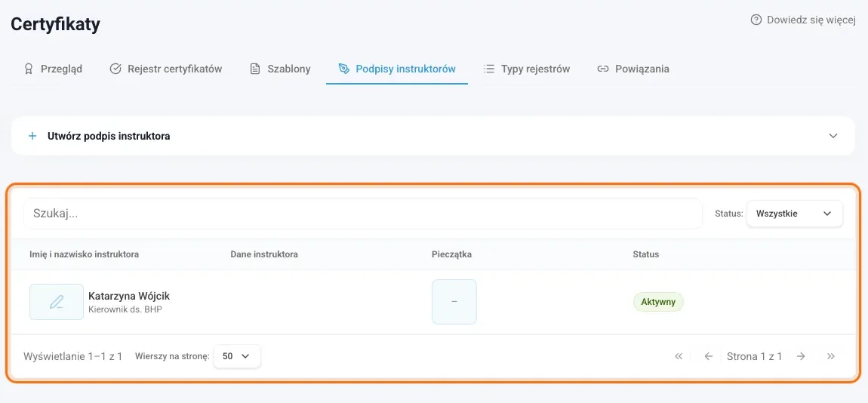Click the document icon beside Szablony
Viewport: 868px width, 403px height.
254,69
